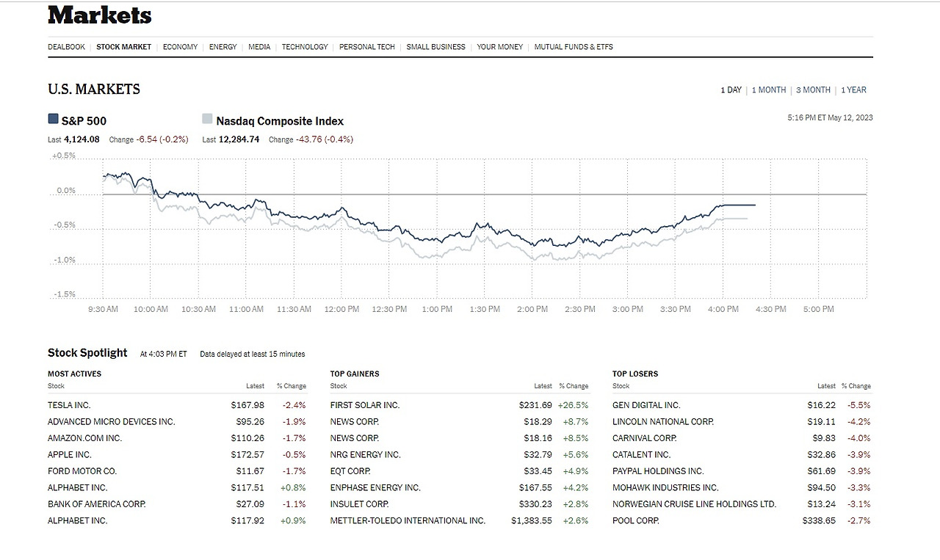Visit the MUTUAL FUNDS & ETFS page
This screenshot has width=940, height=560.
pos(574,46)
